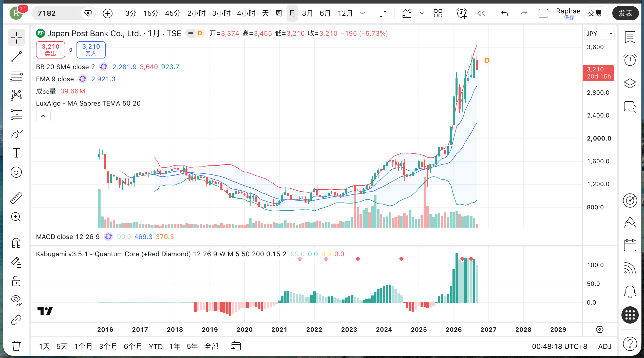Viewport: 644px width, 358px height.
Task: Click the 发表 publish button
Action: click(626, 13)
